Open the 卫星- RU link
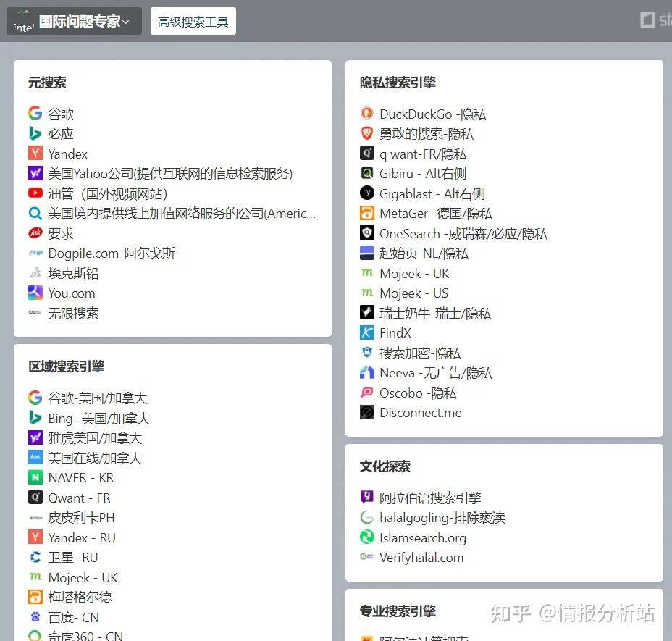This screenshot has height=641, width=672. [73, 558]
